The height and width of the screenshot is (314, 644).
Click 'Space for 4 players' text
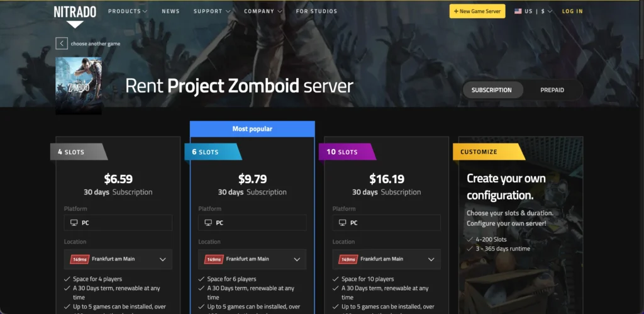[x=97, y=279]
